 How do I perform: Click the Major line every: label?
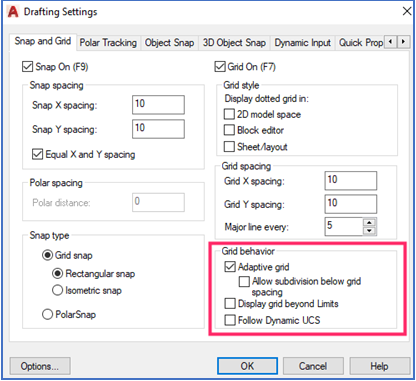(257, 227)
